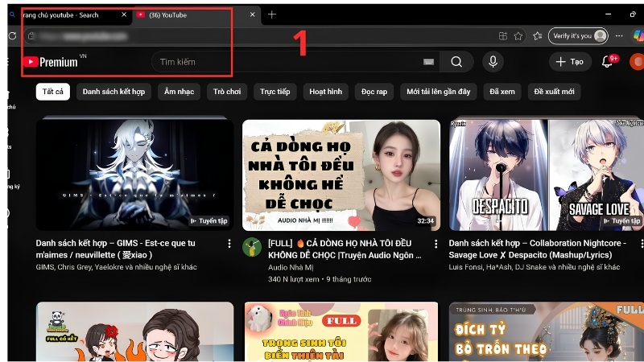
Task: Open options menu for CẢ DÒNG HỌ video
Action: pos(436,244)
